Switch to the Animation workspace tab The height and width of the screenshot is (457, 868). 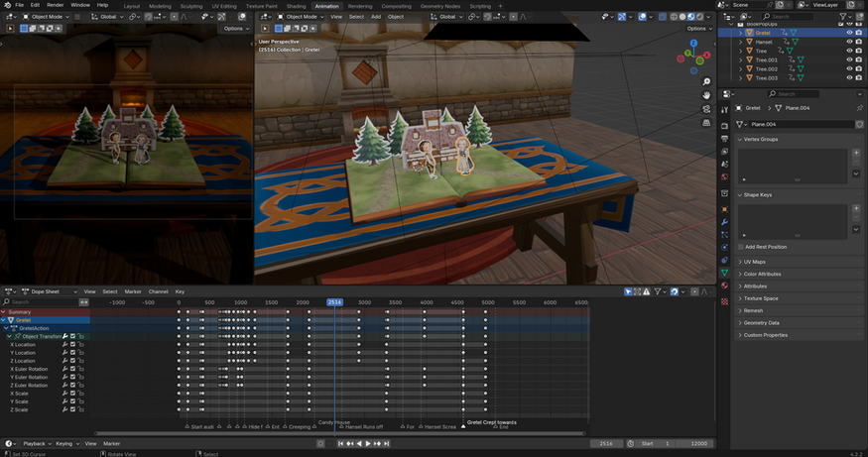coord(326,6)
